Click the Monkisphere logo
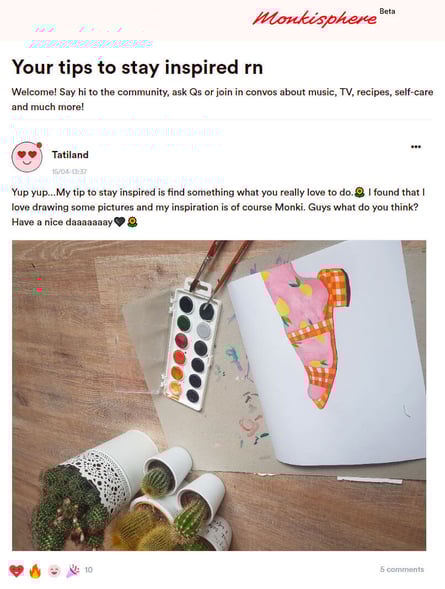 (315, 18)
